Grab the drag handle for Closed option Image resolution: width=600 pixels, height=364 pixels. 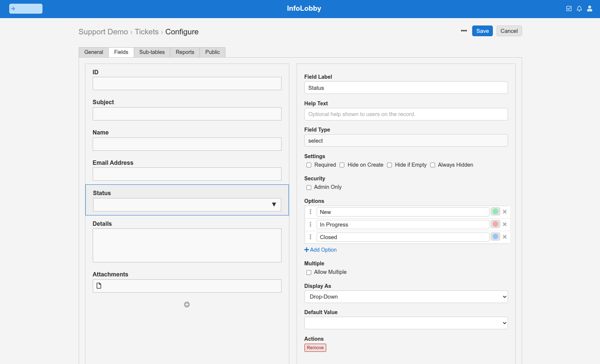point(310,237)
